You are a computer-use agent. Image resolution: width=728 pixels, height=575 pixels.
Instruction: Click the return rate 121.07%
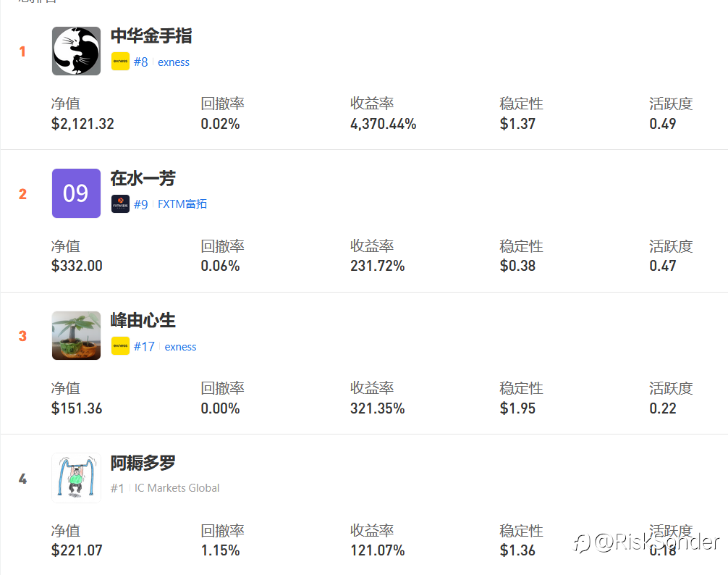click(x=378, y=550)
